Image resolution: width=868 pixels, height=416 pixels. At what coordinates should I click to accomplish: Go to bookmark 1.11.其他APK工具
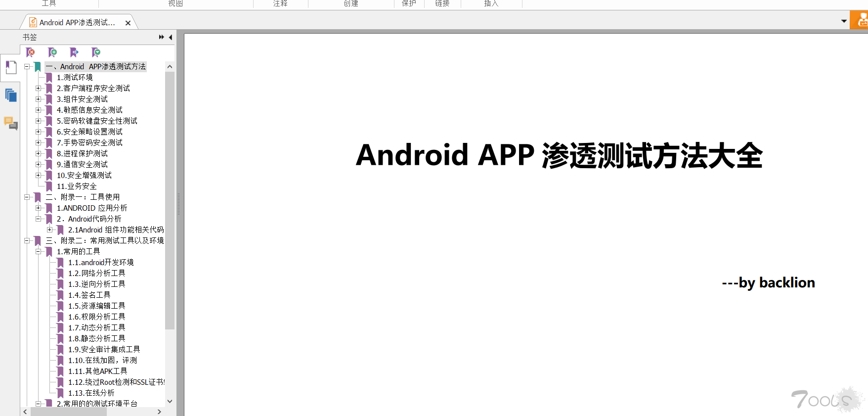tap(98, 371)
